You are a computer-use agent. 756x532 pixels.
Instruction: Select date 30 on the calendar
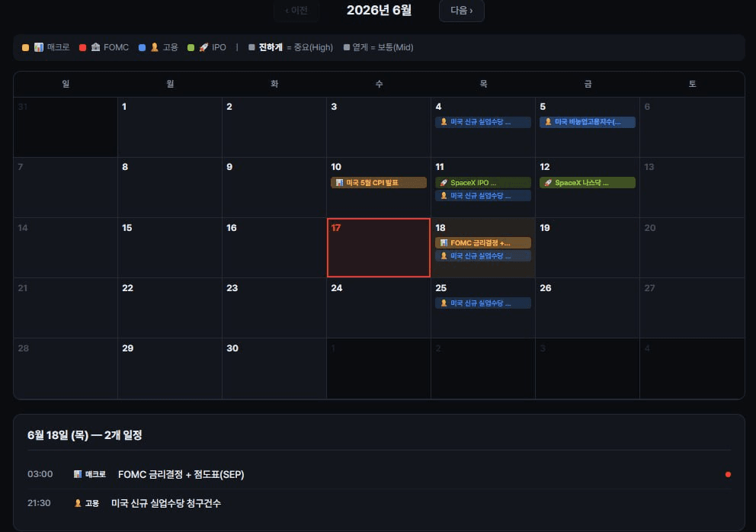(x=274, y=368)
